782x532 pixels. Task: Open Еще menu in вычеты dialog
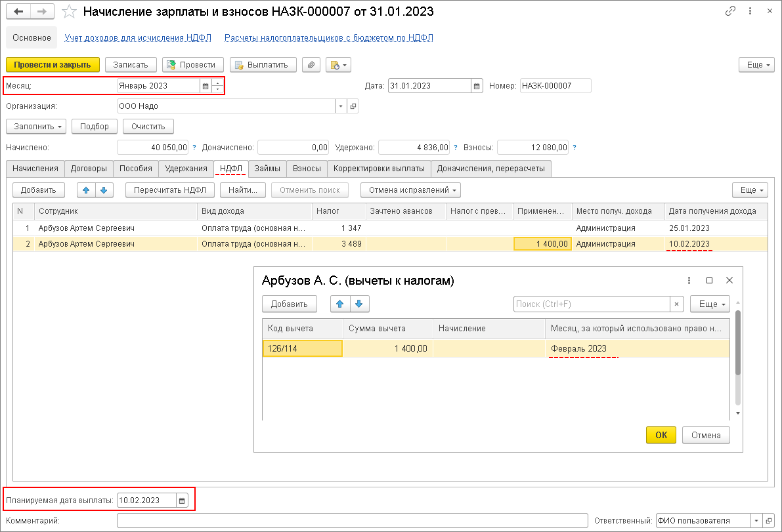tap(710, 304)
